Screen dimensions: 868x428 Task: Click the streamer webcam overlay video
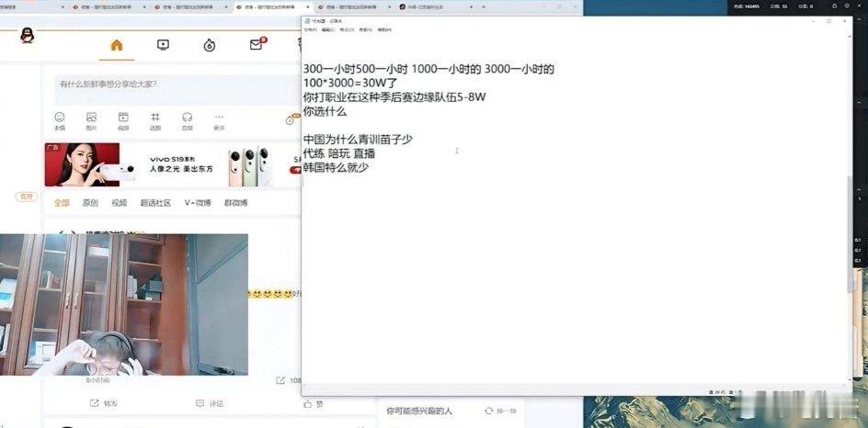124,305
